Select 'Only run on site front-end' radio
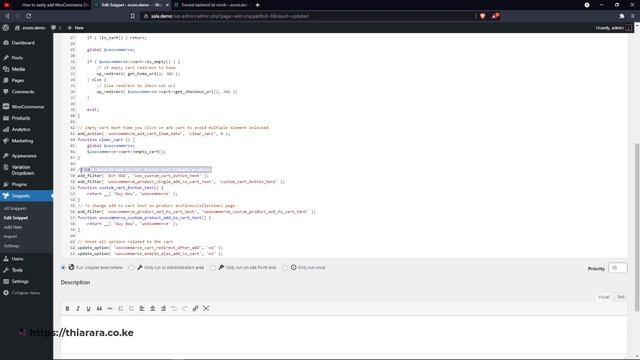The height and width of the screenshot is (360, 640). [x=213, y=268]
